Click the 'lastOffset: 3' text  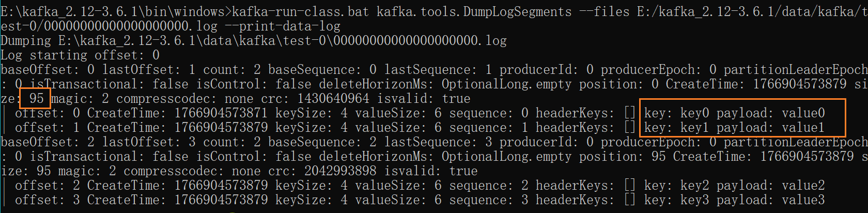(149, 142)
